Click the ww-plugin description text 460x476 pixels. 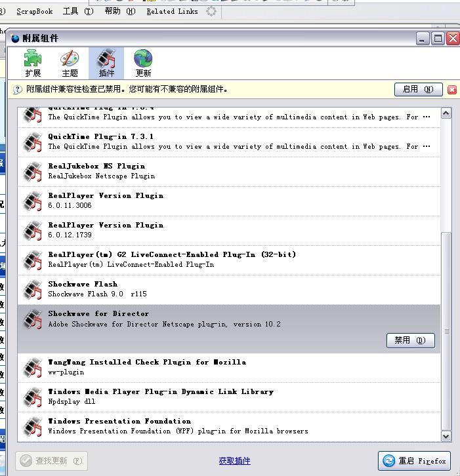coord(66,372)
